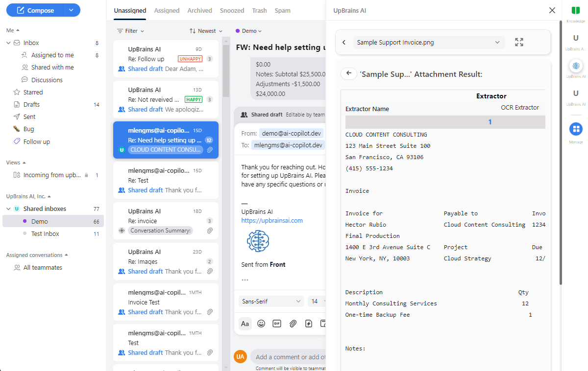This screenshot has height=371, width=588.
Task: Close the UpBrains AI panel
Action: coord(552,10)
